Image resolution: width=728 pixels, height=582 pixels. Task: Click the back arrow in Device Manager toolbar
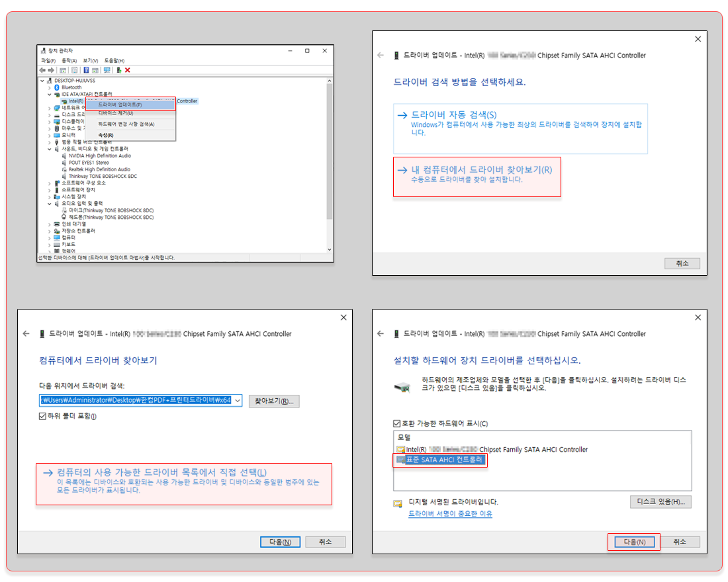click(x=43, y=69)
